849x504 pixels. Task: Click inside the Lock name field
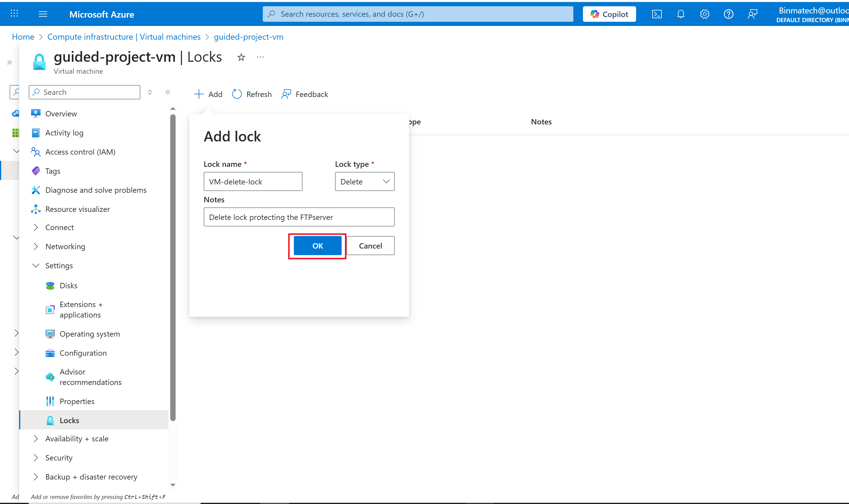click(253, 181)
